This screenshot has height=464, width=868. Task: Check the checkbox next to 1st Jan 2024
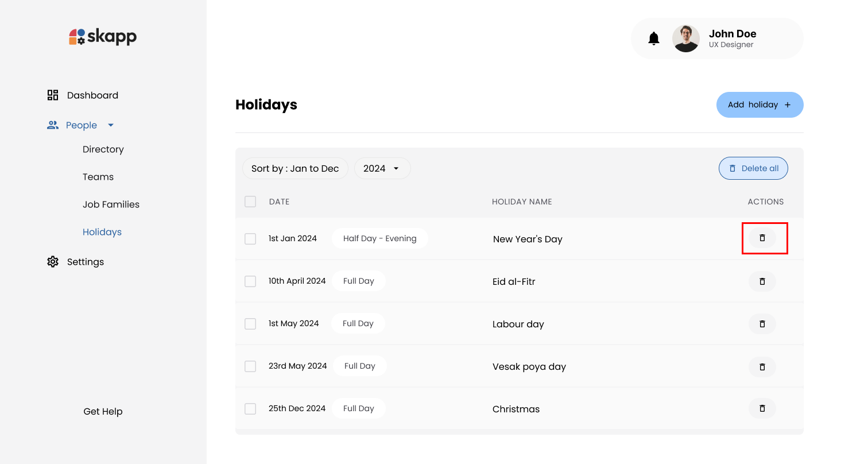click(x=250, y=238)
